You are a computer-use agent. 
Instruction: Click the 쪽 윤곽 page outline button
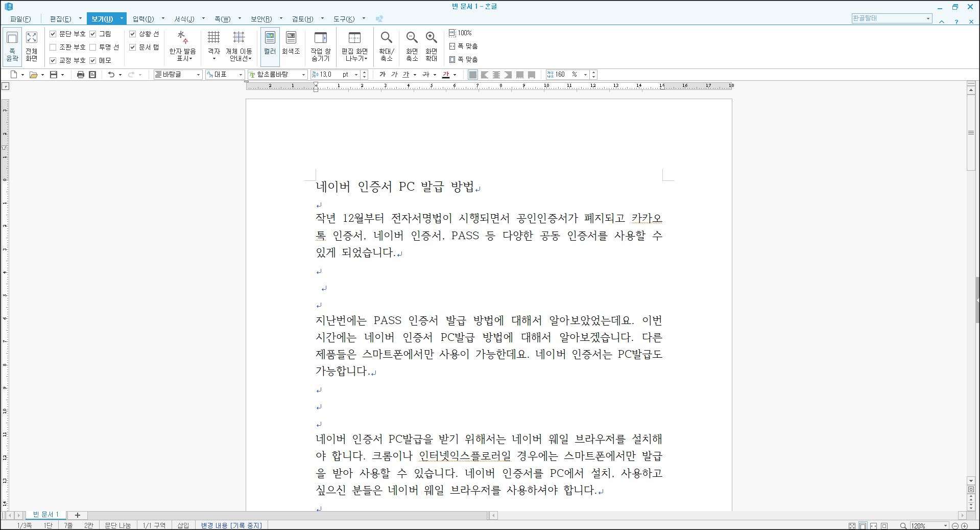[x=12, y=47]
